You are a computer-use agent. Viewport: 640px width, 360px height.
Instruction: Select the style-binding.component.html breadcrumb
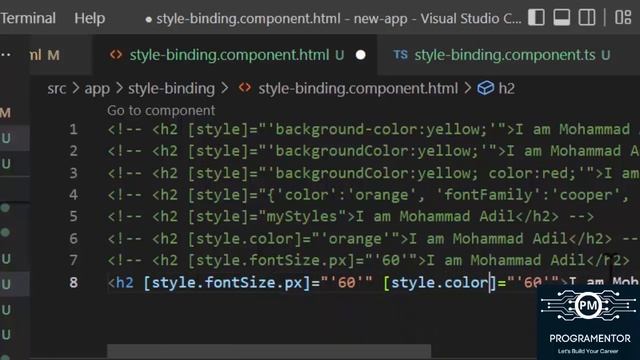tap(358, 88)
